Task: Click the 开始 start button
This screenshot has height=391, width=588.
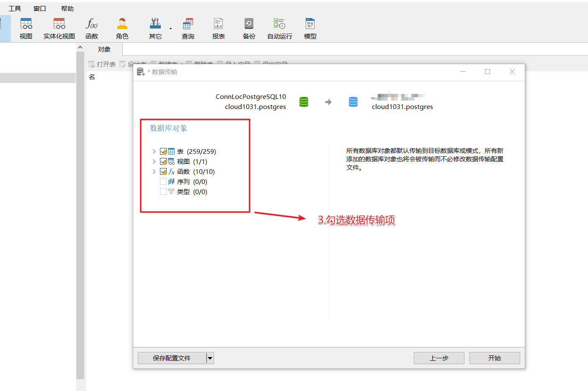Action: coord(495,358)
